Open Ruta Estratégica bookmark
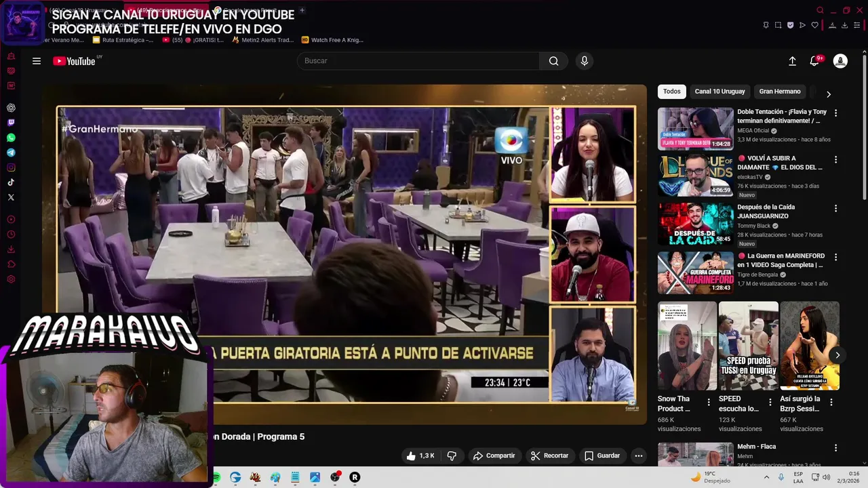Viewport: 868px width, 488px height. pos(123,40)
